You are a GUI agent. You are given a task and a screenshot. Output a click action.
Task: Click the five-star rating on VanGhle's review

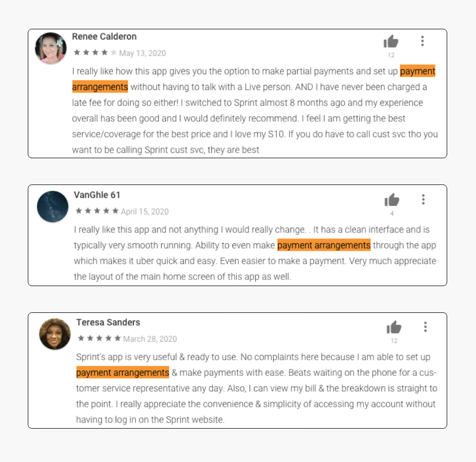(x=97, y=211)
